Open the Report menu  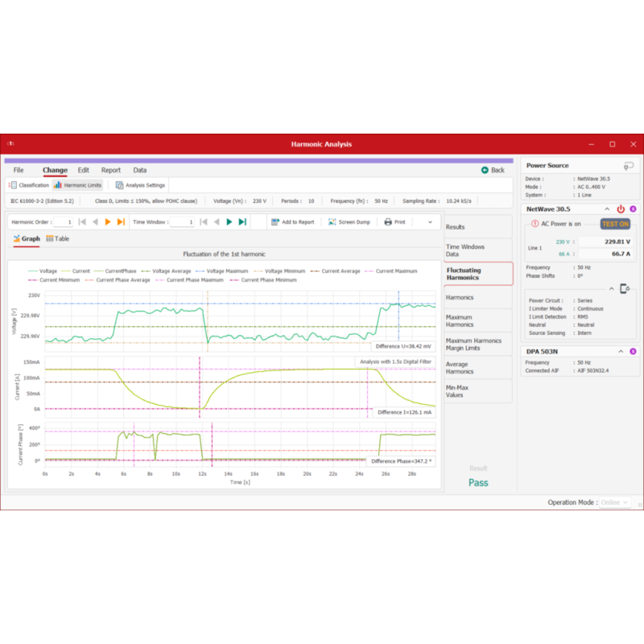(x=110, y=170)
